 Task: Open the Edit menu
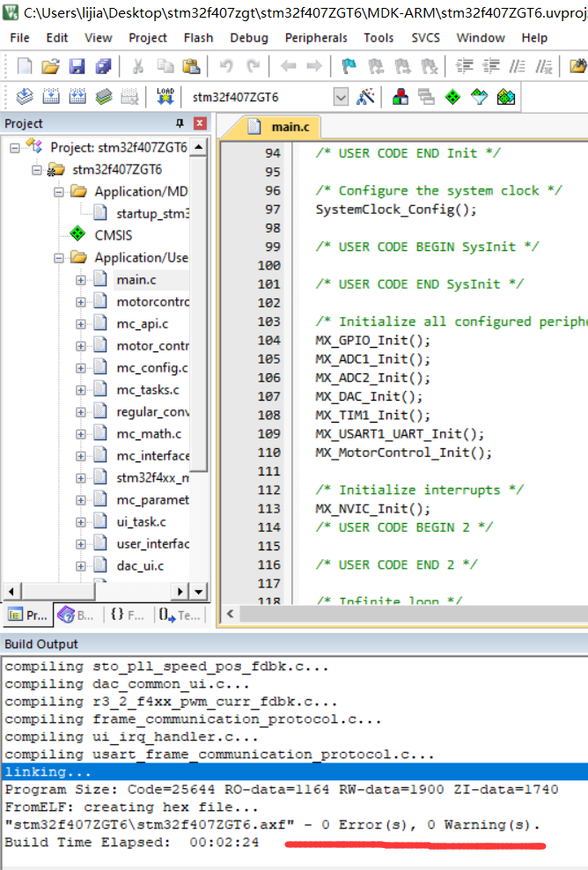(56, 38)
